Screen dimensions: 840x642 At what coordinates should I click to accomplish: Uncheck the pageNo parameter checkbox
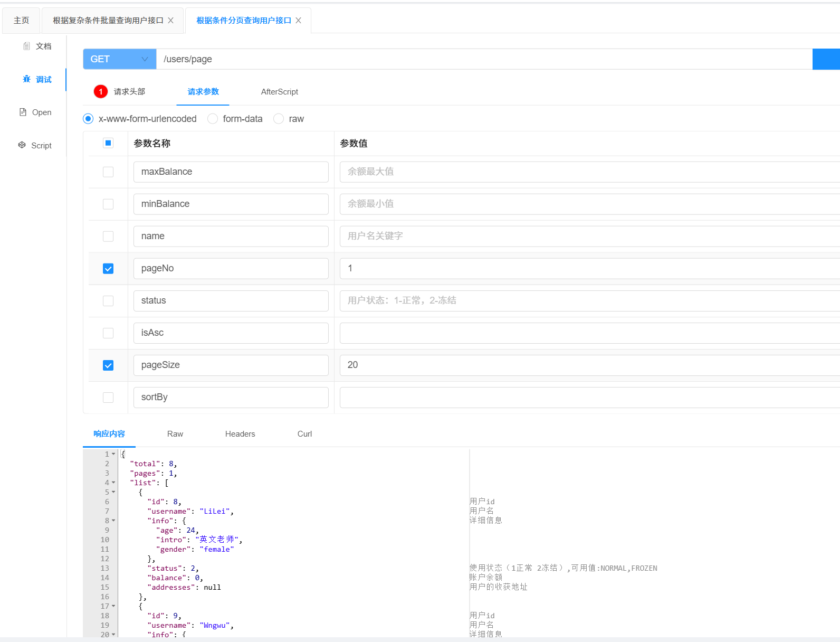(108, 269)
